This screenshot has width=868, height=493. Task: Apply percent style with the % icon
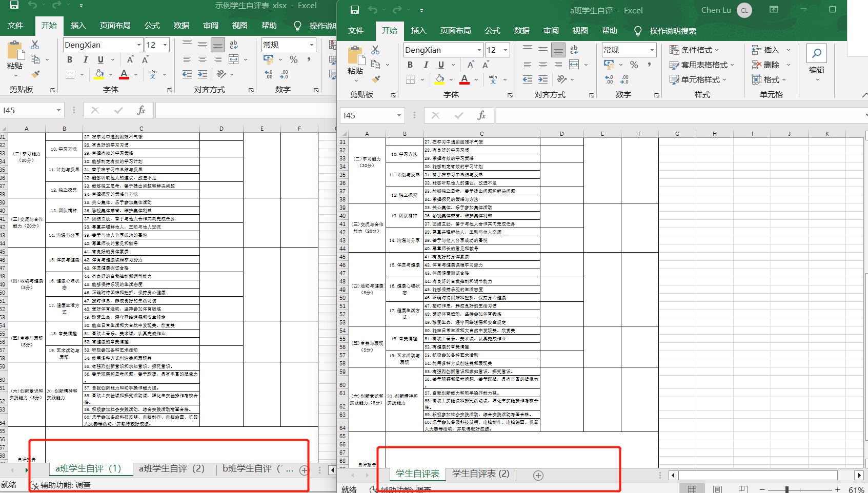pos(634,65)
